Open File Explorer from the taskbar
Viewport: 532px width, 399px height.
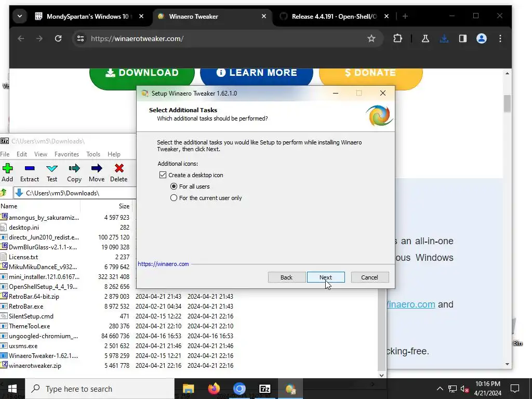pyautogui.click(x=188, y=389)
